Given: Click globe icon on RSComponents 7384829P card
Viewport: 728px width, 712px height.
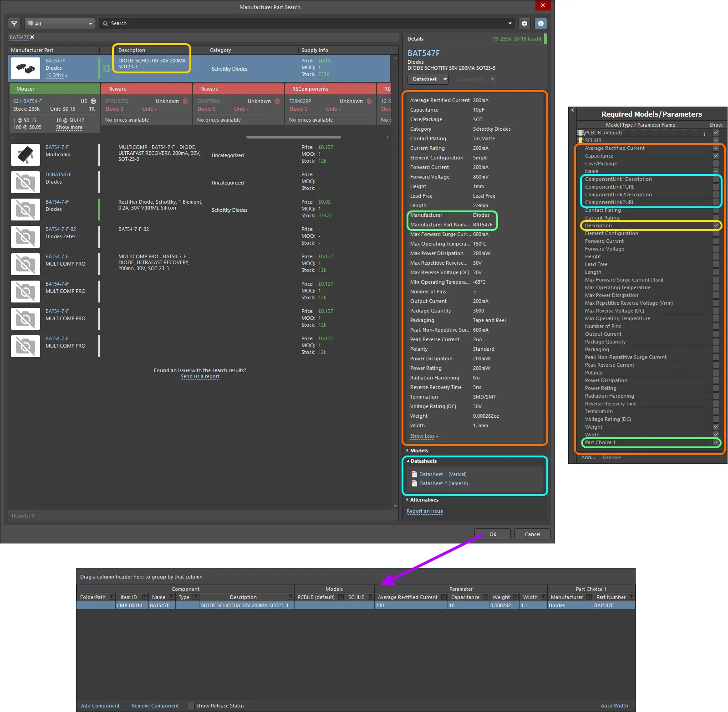Looking at the screenshot, I should pyautogui.click(x=369, y=101).
